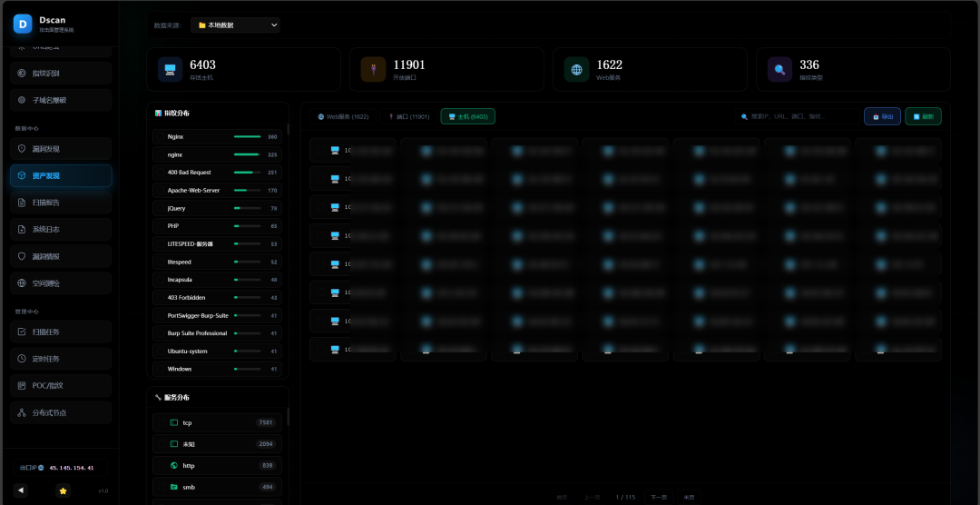The width and height of the screenshot is (980, 505).
Task: Go to the next page with 下一页
Action: (658, 497)
